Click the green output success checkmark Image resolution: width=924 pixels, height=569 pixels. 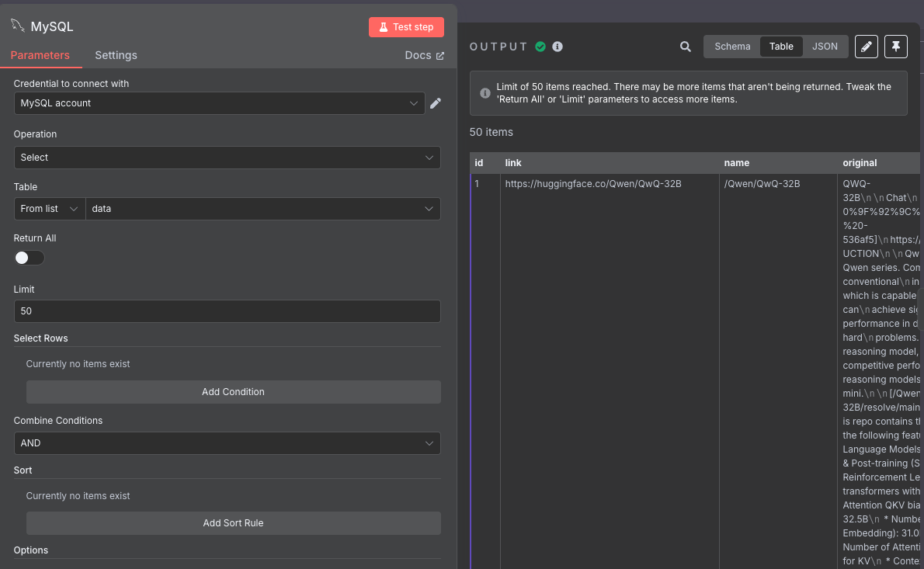[540, 47]
